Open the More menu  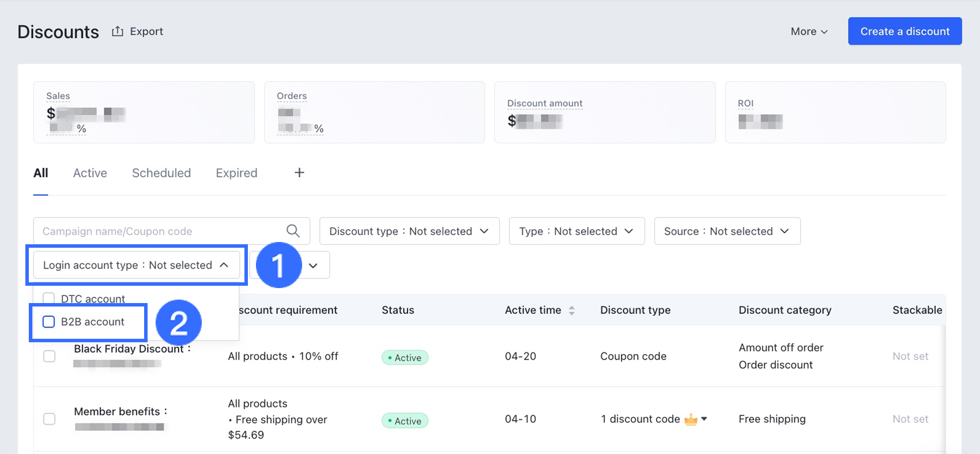pos(809,32)
